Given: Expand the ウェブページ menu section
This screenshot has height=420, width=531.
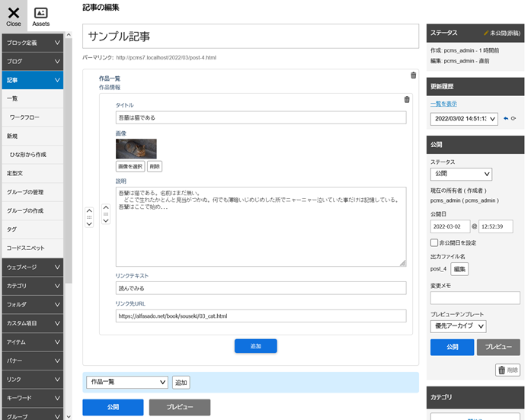Looking at the screenshot, I should [x=33, y=268].
